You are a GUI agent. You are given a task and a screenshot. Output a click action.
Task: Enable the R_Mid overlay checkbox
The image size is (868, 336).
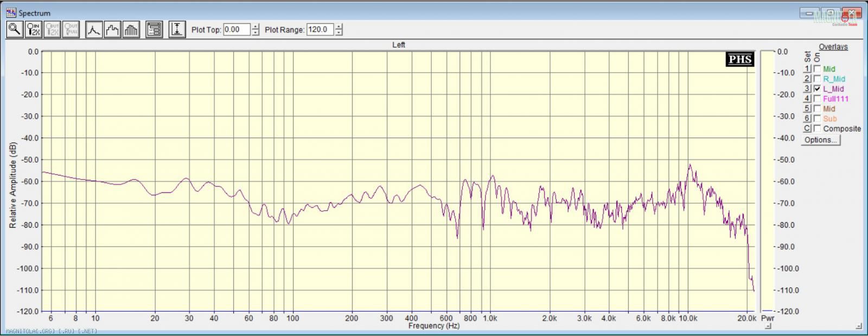pos(817,79)
